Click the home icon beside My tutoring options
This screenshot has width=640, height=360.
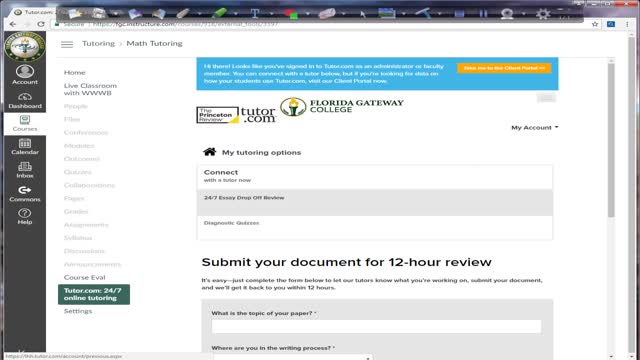(x=209, y=152)
